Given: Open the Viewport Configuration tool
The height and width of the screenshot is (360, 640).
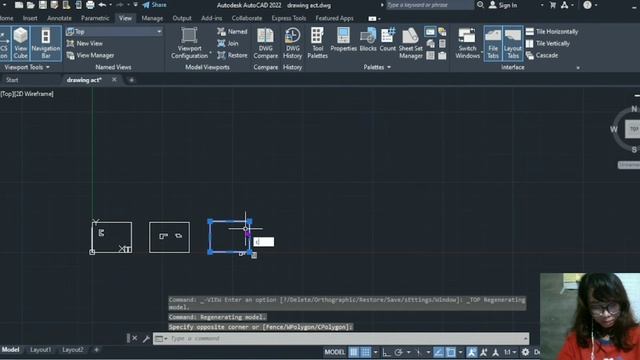Looking at the screenshot, I should click(x=189, y=43).
